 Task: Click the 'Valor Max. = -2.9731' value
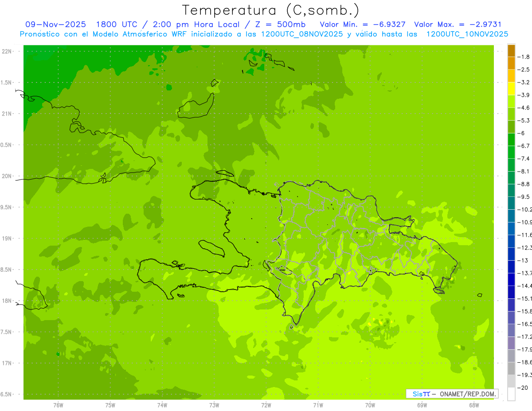(x=458, y=25)
